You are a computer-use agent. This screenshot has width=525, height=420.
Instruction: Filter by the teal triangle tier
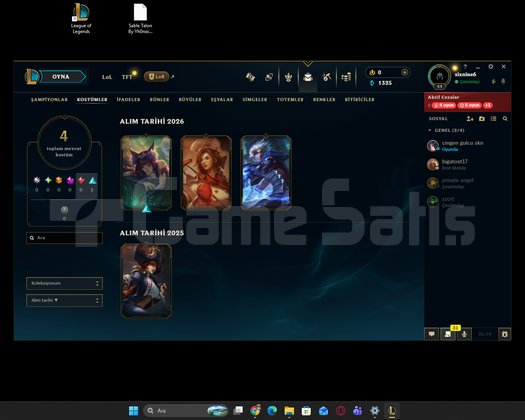coord(92,181)
